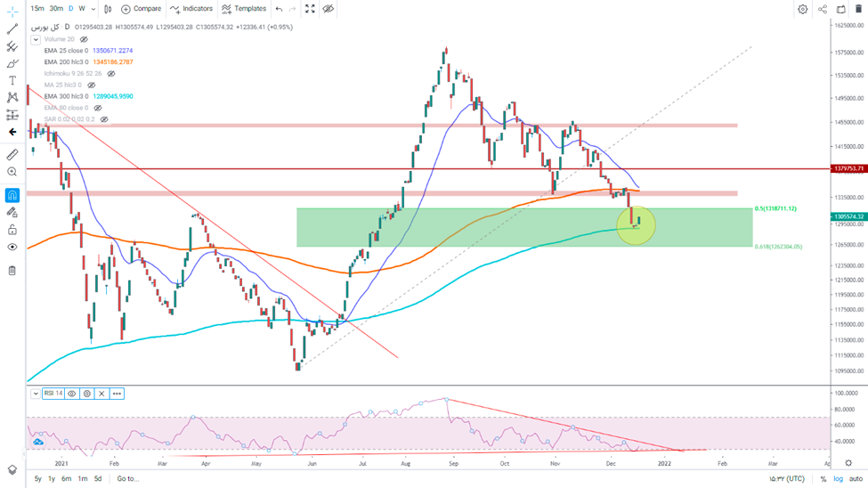Enter fullscreen mode
This screenshot has width=868, height=488.
(310, 9)
